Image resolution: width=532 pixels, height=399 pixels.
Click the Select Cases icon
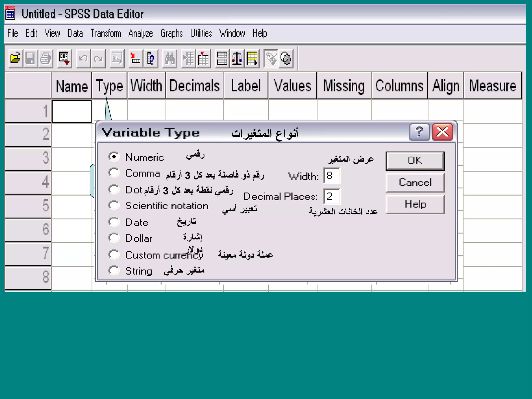coord(252,58)
